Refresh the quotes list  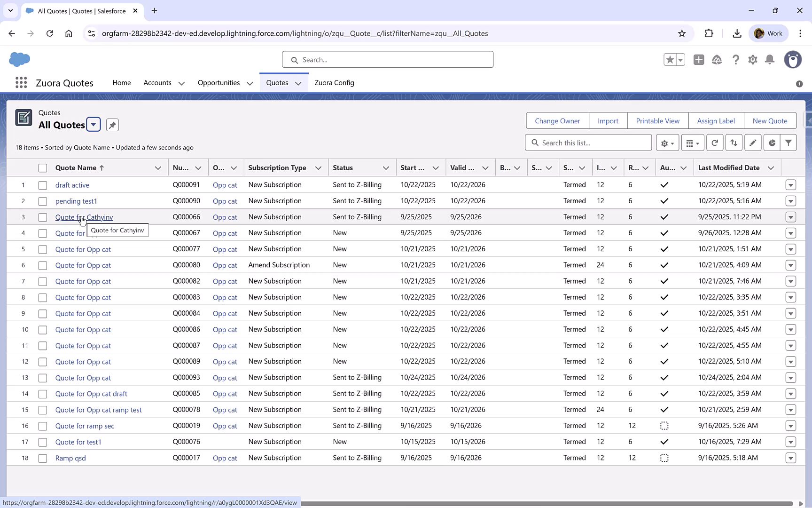pos(715,143)
